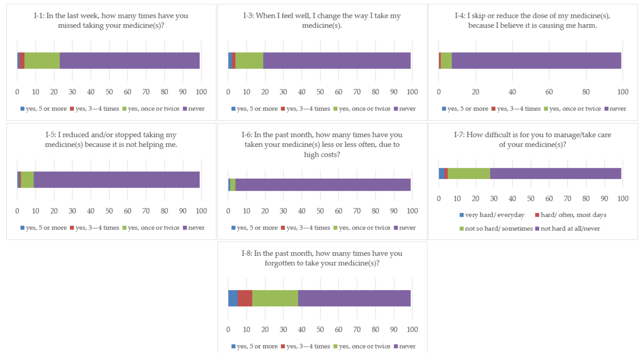This screenshot has height=359, width=644.
Task: Click the 'hard/ often, most days' red legend swatch
Action: tap(537, 215)
